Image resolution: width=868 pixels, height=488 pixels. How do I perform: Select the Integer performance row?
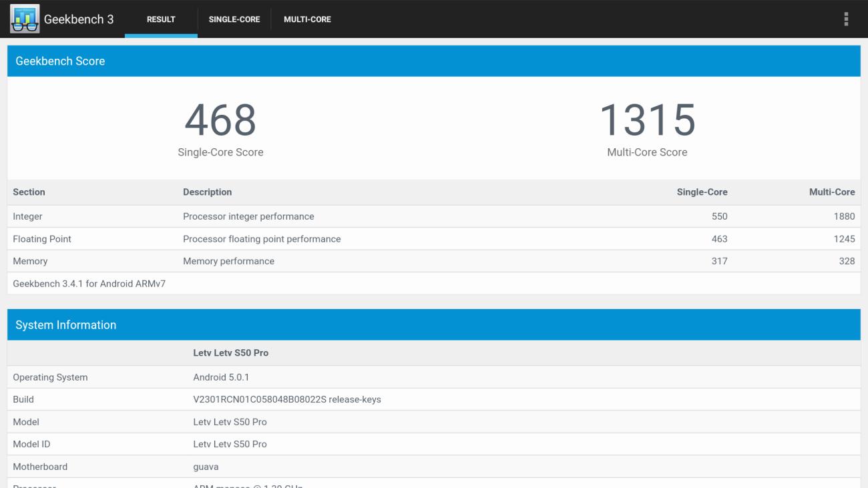(433, 216)
